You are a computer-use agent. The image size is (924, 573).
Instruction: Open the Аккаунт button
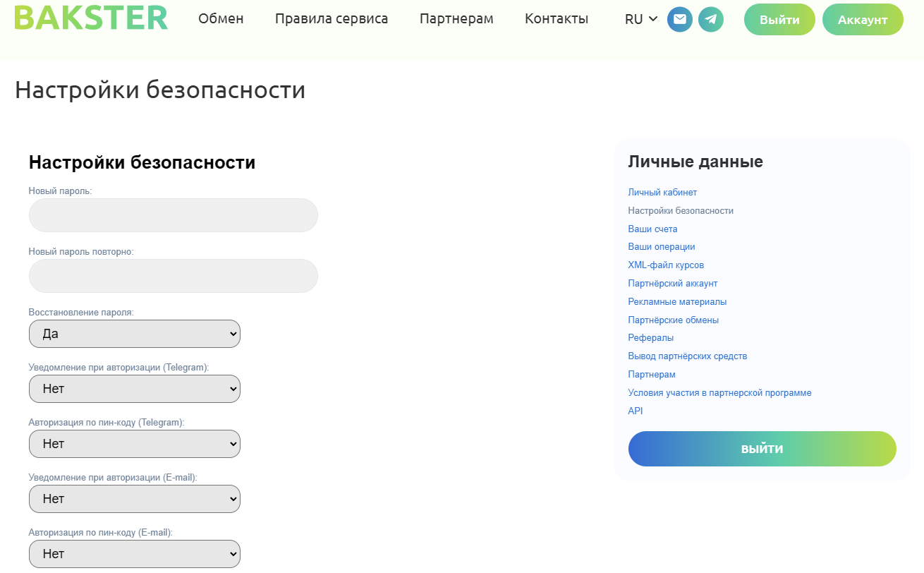[x=863, y=20]
